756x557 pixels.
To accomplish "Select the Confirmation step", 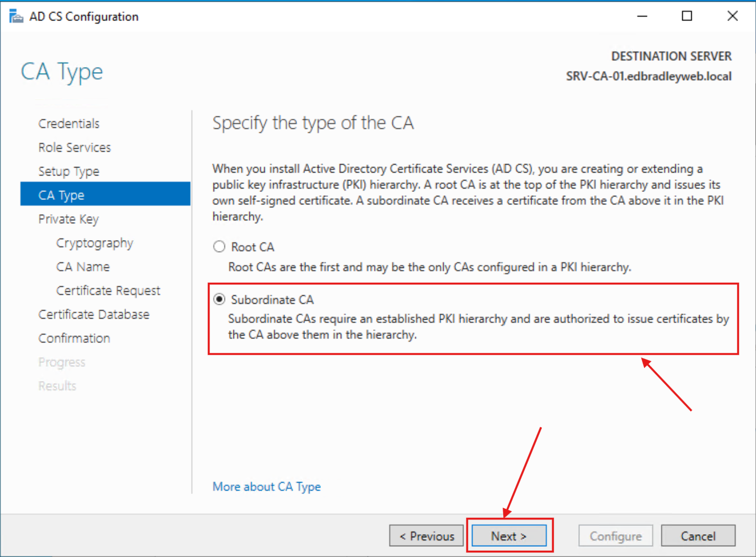I will 74,338.
